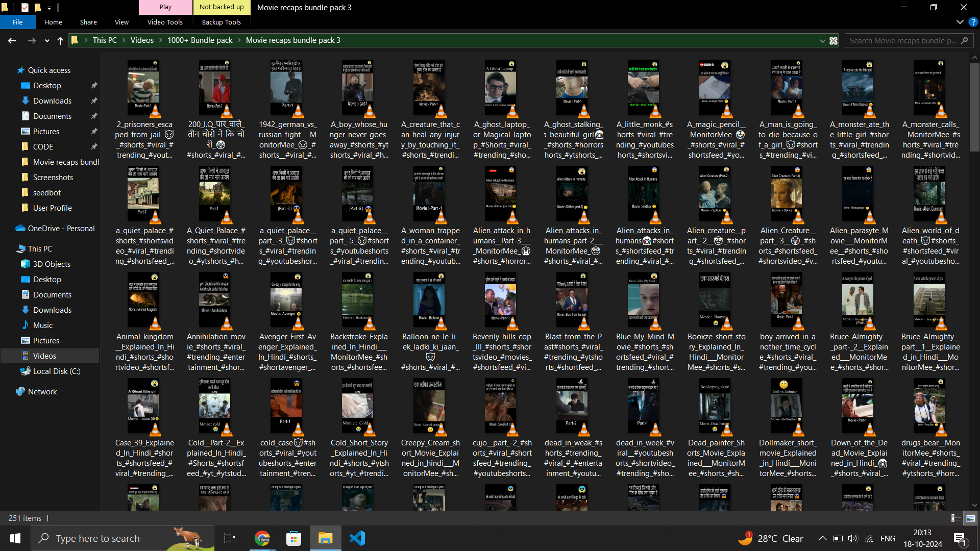980x551 pixels.
Task: Open Visual Studio Code from the taskbar
Action: 357,538
